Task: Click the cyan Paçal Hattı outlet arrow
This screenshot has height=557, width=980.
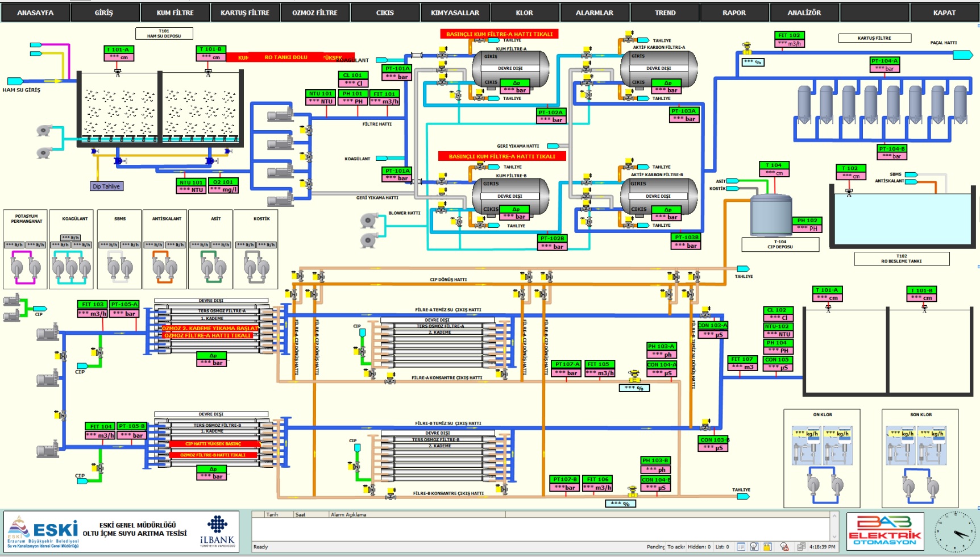Action: tap(962, 55)
